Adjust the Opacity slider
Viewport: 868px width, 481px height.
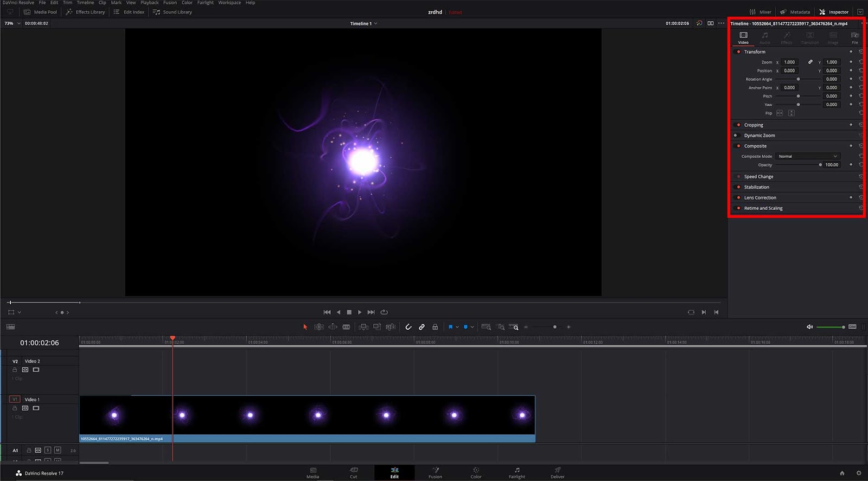797,165
